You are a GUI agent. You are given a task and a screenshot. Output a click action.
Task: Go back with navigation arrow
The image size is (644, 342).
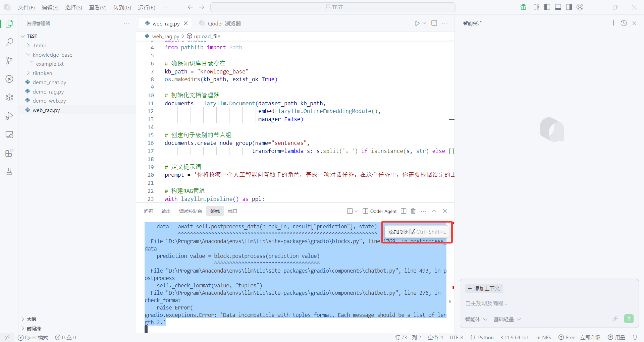coord(191,7)
